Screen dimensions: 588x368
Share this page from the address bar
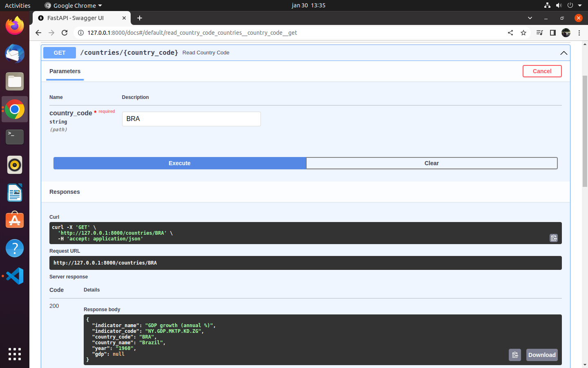click(x=510, y=33)
